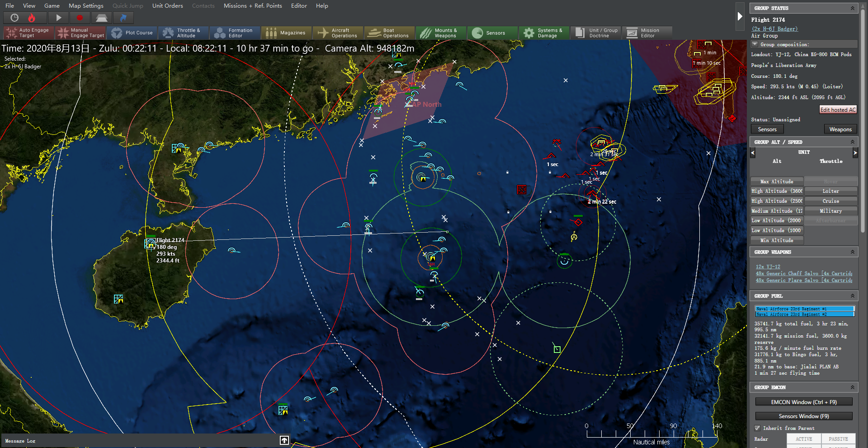Toggle the Inherit from Parent checkbox

(757, 428)
